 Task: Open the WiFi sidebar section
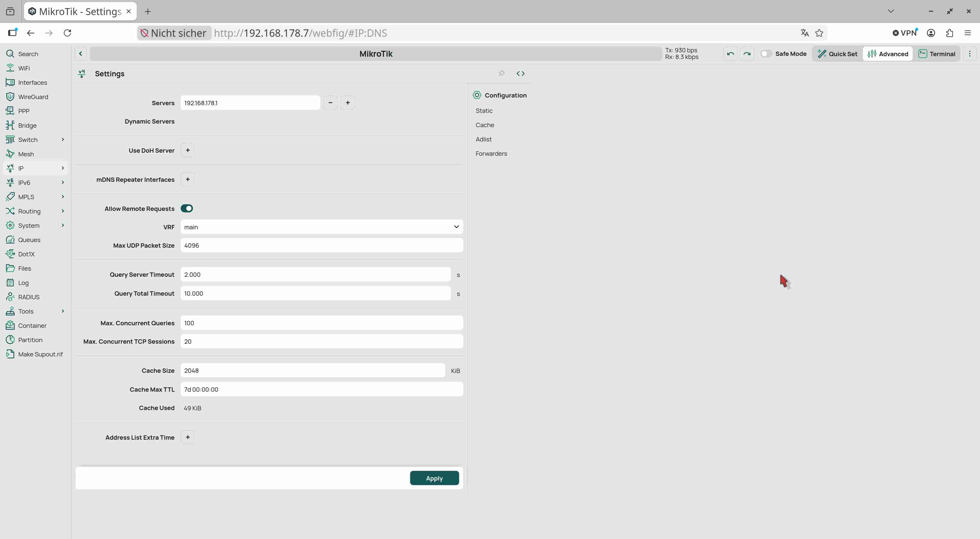(24, 68)
